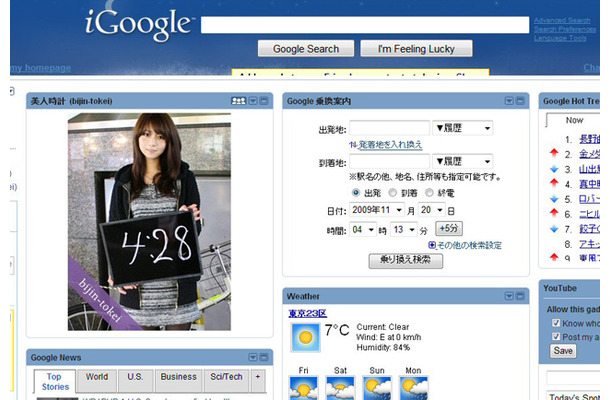This screenshot has width=610, height=400.
Task: Click the bijin-tokei 4:28 photo
Action: 149,222
